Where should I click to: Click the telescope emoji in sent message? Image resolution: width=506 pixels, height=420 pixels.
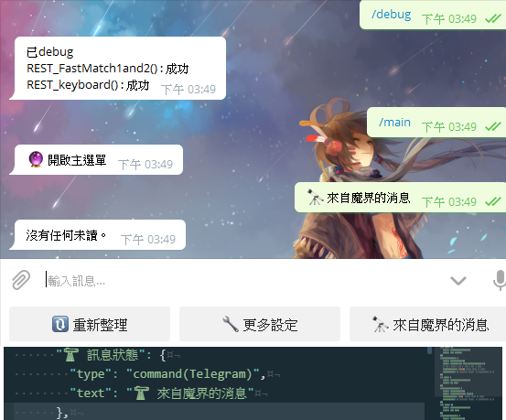(315, 198)
